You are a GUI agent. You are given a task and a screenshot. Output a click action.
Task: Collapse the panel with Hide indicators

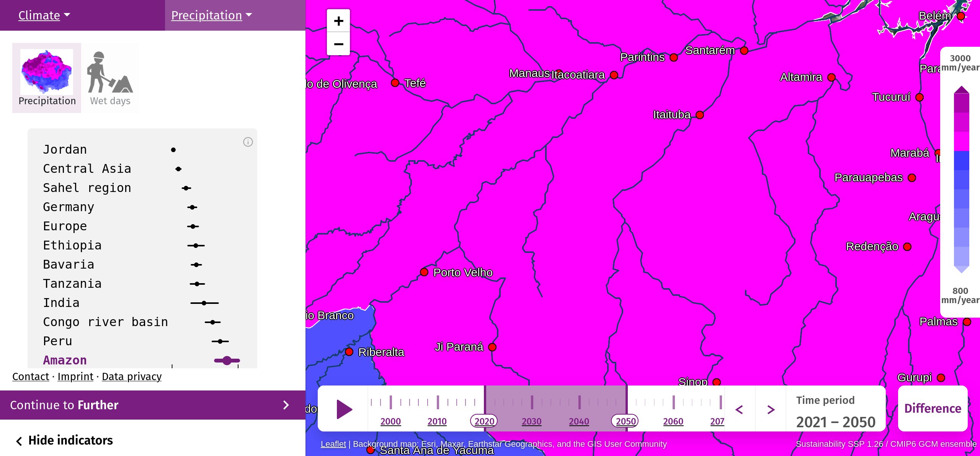click(x=64, y=440)
